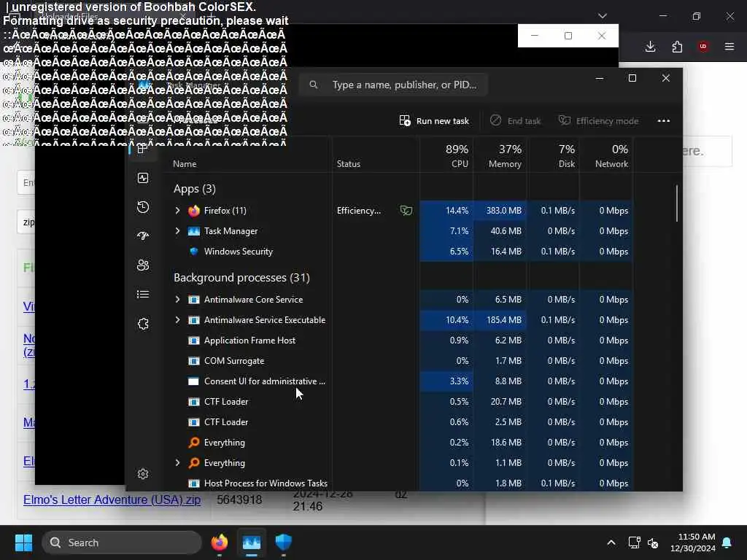Show hidden tray icons chevron
Screen dimensions: 747x560
611,542
